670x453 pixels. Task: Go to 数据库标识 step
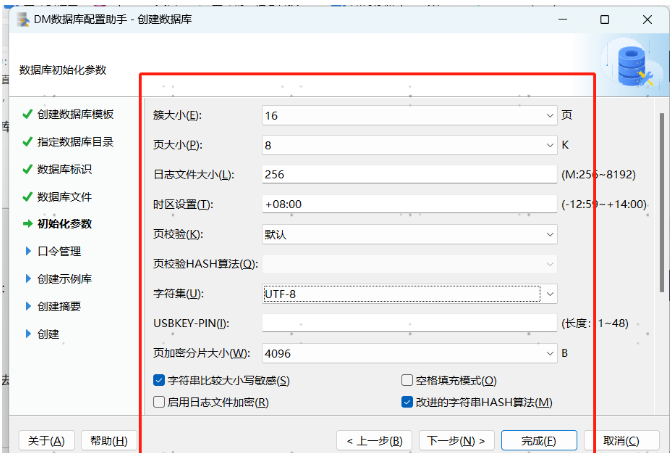[65, 169]
